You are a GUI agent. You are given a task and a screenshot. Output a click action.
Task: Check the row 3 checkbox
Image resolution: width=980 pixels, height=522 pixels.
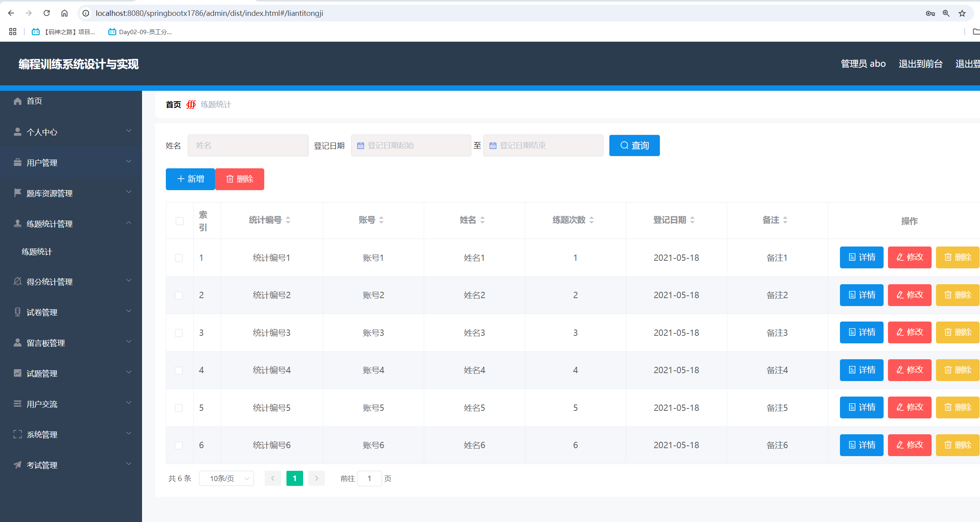click(179, 333)
